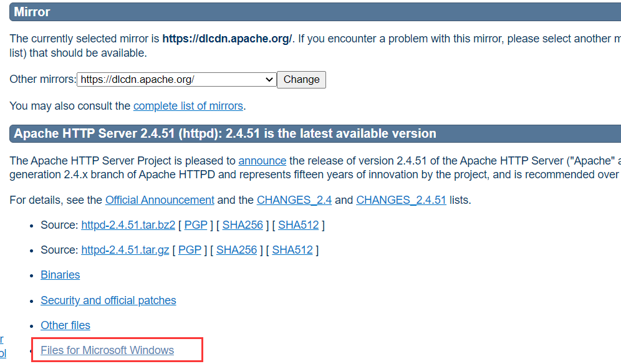View the CHANGES_2.4 list
Image resolution: width=621 pixels, height=364 pixels.
pyautogui.click(x=294, y=200)
